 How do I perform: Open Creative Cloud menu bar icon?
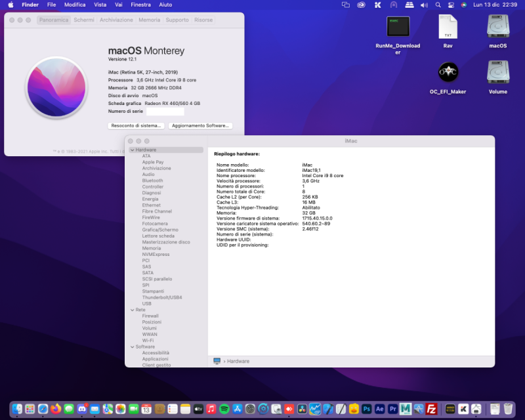[x=361, y=5]
